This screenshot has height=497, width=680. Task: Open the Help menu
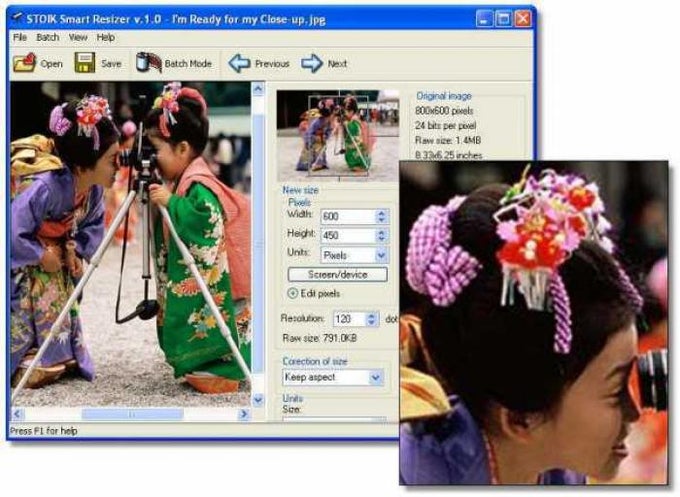click(x=106, y=37)
